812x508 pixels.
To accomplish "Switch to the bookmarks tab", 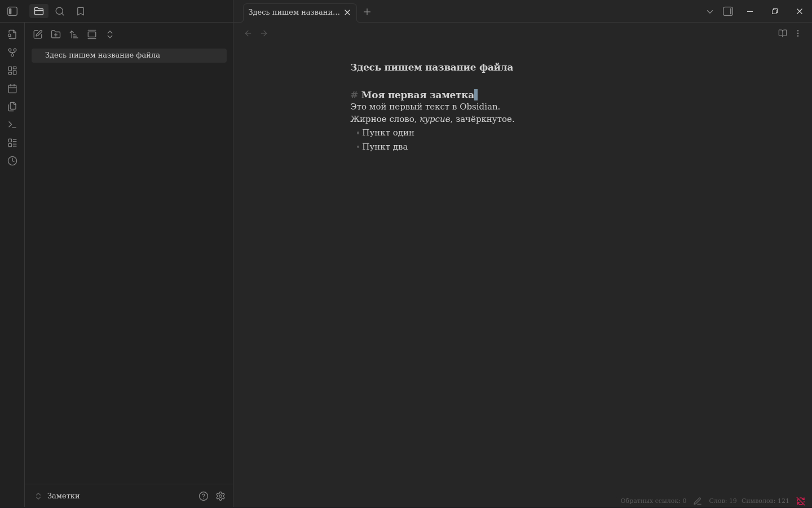I will coord(81,11).
